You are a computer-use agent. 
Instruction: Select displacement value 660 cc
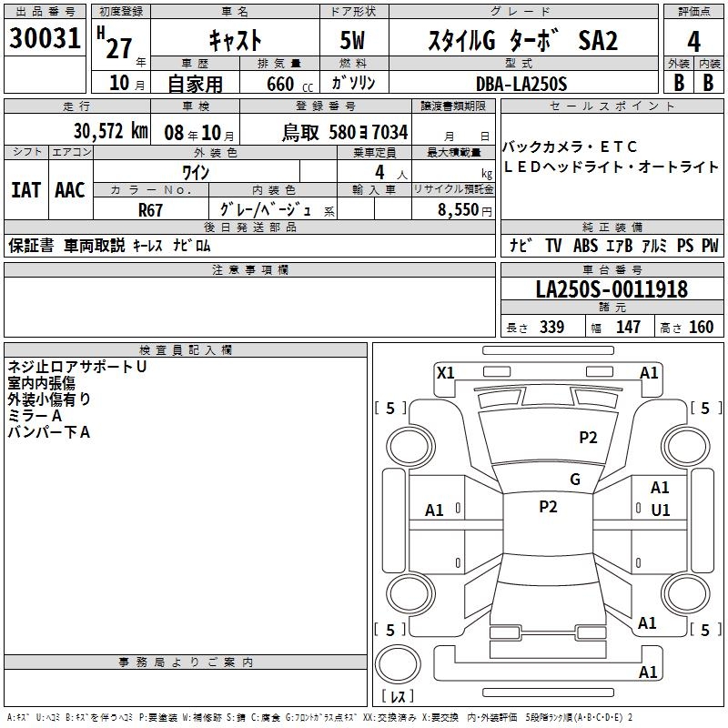tap(289, 85)
